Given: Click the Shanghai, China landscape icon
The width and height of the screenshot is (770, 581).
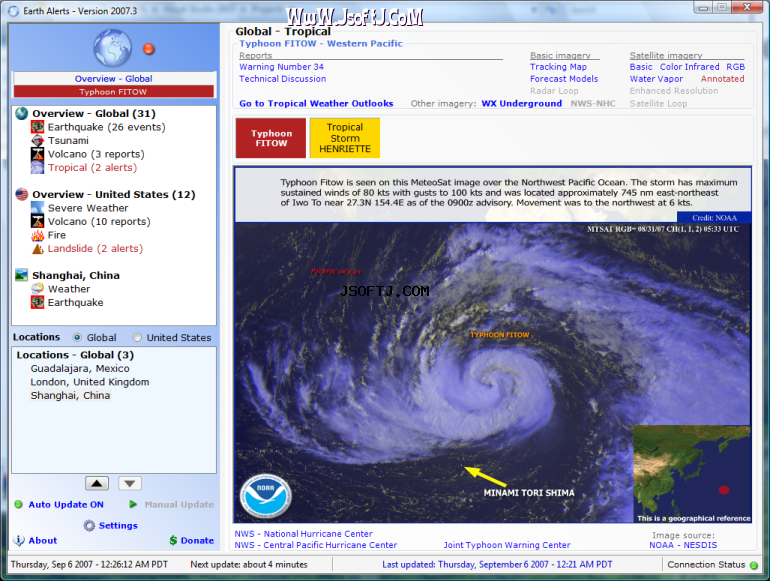Looking at the screenshot, I should point(22,276).
